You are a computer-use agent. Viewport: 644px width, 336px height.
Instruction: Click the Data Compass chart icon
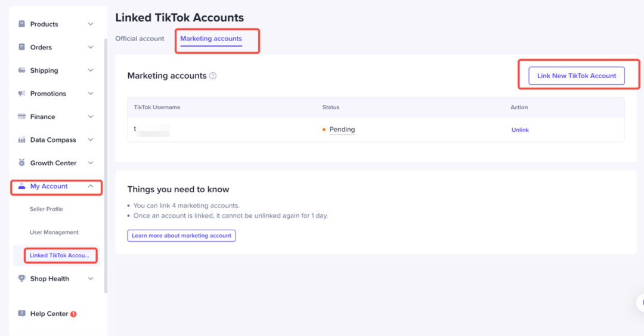tap(22, 140)
